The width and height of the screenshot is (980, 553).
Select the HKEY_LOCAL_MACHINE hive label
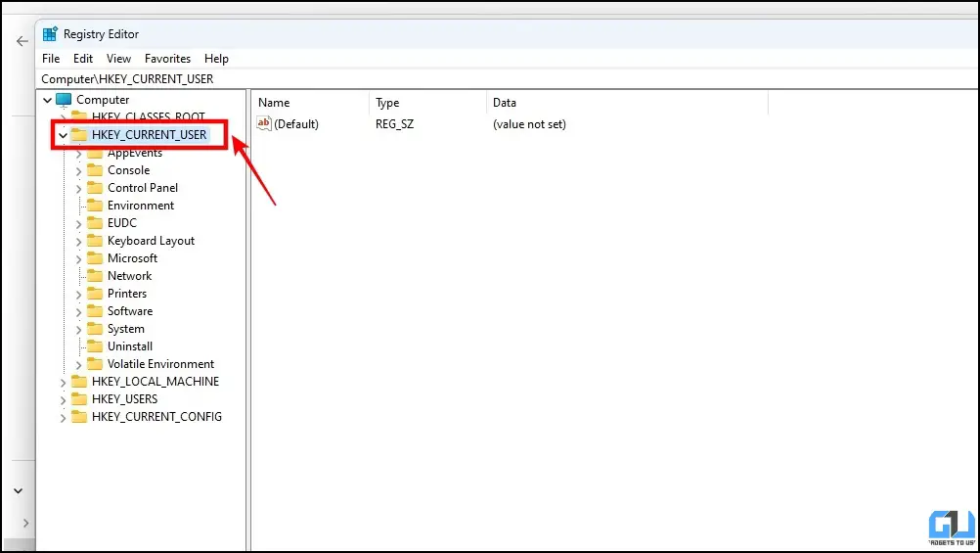click(155, 381)
